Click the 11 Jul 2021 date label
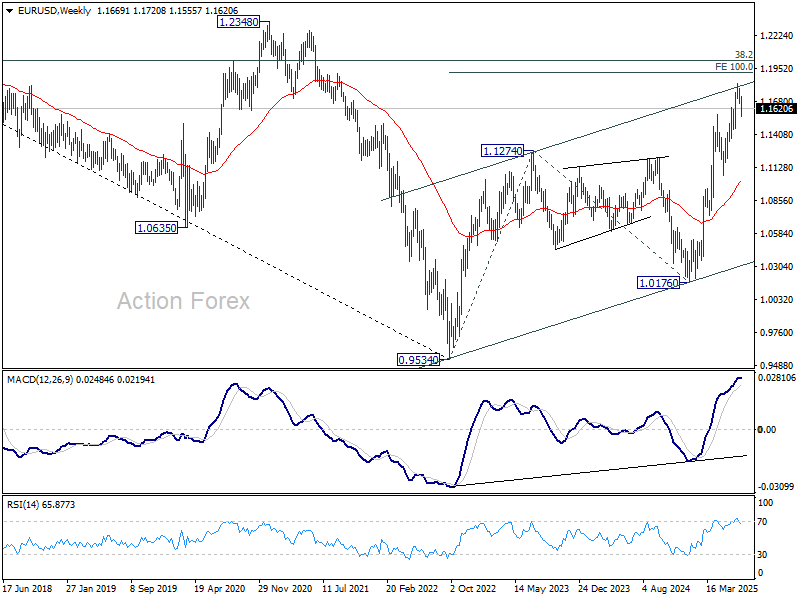Image resolution: width=800 pixels, height=600 pixels. point(345,588)
